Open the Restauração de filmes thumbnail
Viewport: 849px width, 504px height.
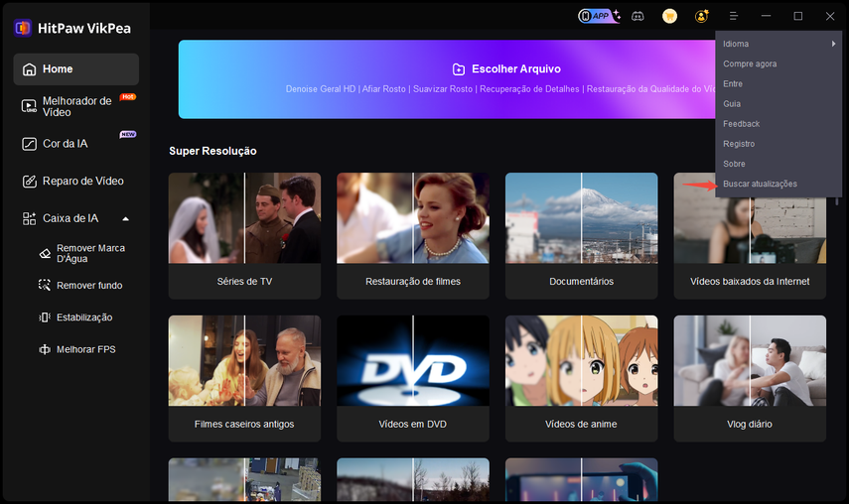(413, 218)
